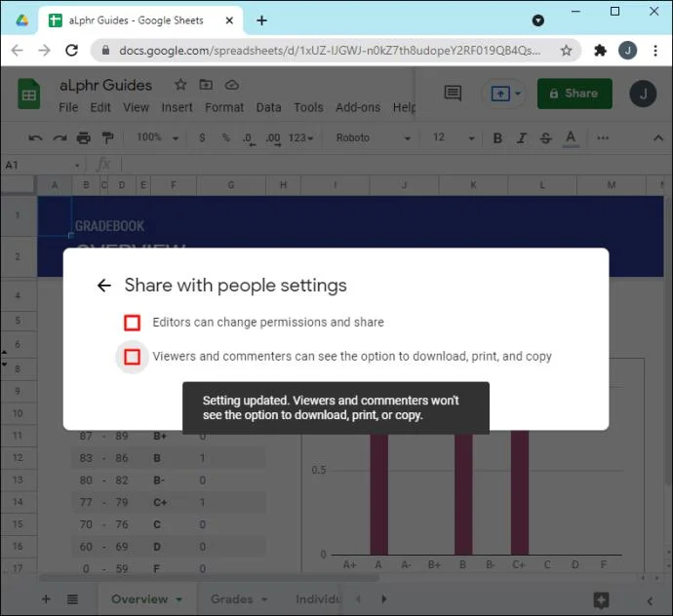Open the Overview tab dropdown arrow
Screen dimensions: 673x616
179,599
